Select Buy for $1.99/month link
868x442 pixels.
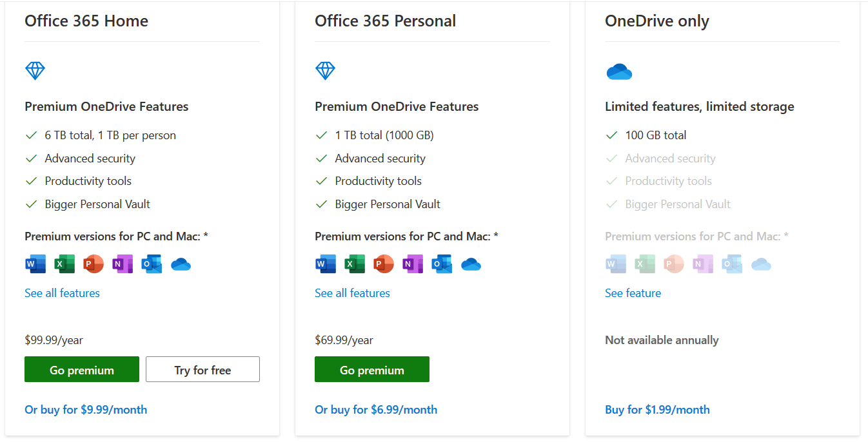(x=657, y=410)
